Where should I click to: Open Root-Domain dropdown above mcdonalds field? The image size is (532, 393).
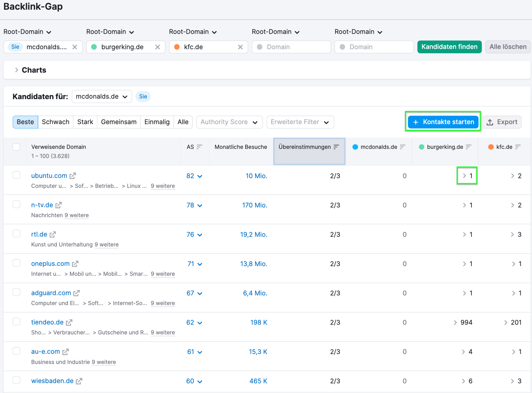tap(27, 32)
